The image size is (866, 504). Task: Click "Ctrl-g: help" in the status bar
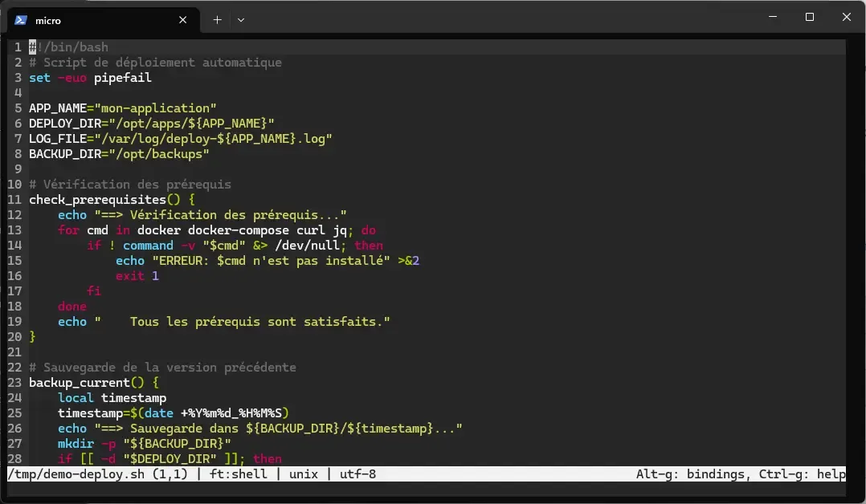(799, 474)
